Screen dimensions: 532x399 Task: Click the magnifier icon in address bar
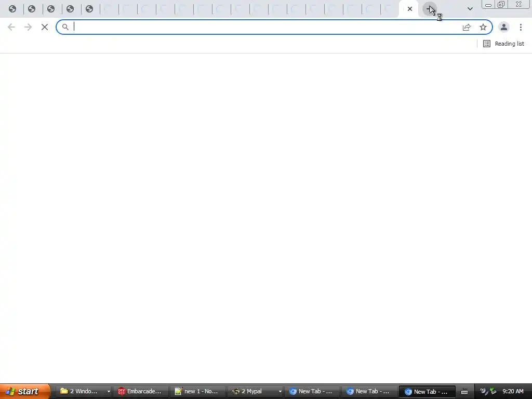tap(65, 27)
